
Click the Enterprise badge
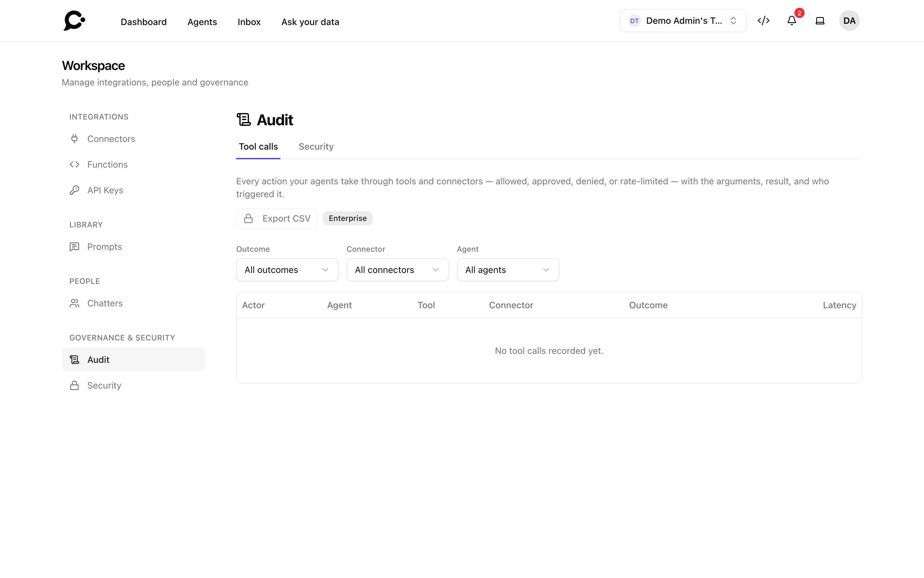pyautogui.click(x=347, y=218)
